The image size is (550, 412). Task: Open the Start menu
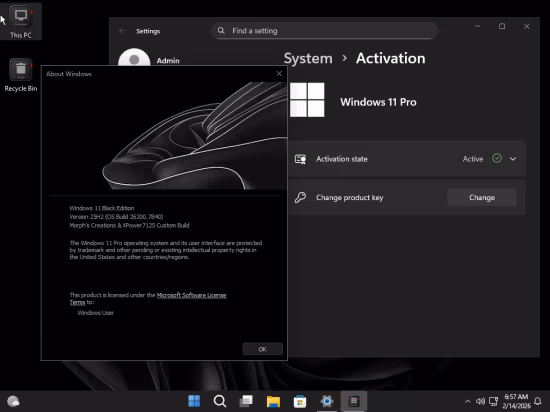[194, 401]
